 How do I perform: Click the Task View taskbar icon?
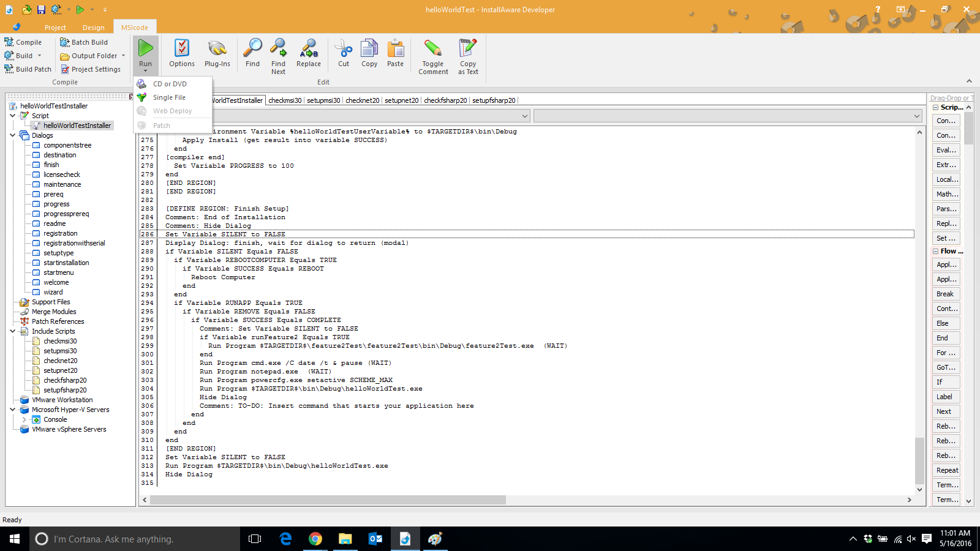[255, 539]
